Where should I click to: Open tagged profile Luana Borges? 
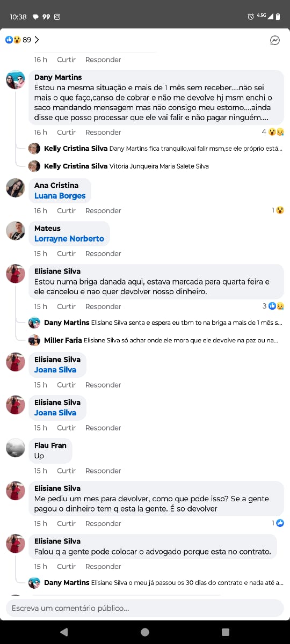[60, 196]
